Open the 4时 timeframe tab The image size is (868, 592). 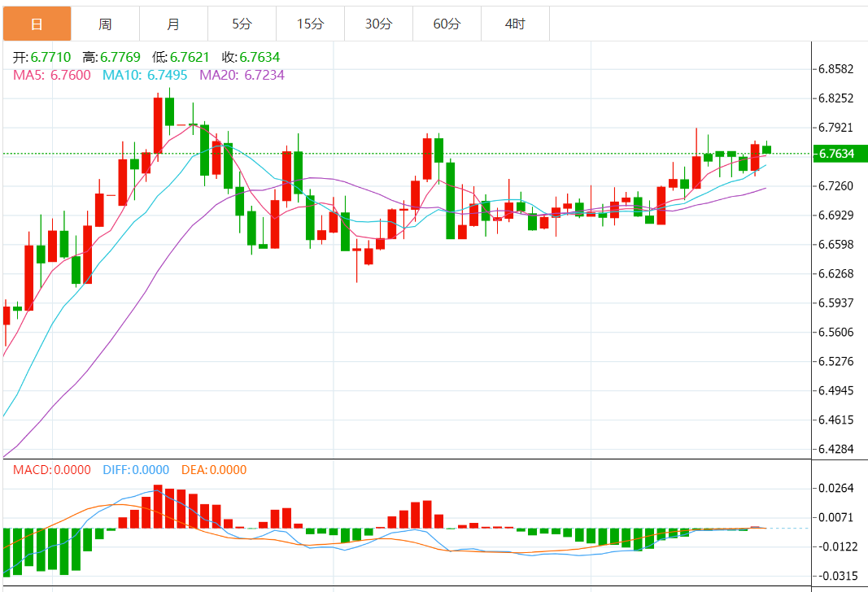[x=516, y=24]
